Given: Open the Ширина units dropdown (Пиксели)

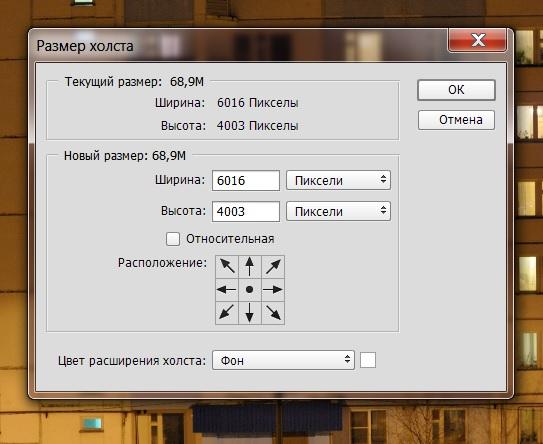Looking at the screenshot, I should (338, 180).
